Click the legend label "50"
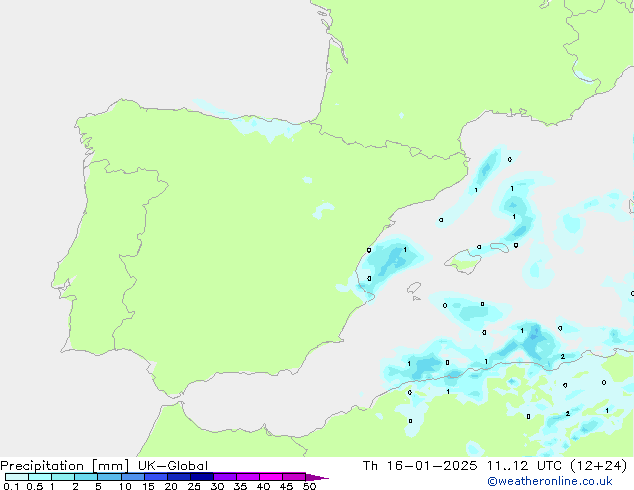 [309, 486]
